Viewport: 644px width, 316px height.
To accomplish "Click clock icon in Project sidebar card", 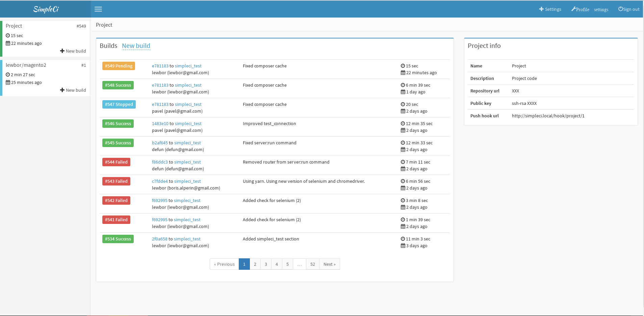I will (8, 35).
